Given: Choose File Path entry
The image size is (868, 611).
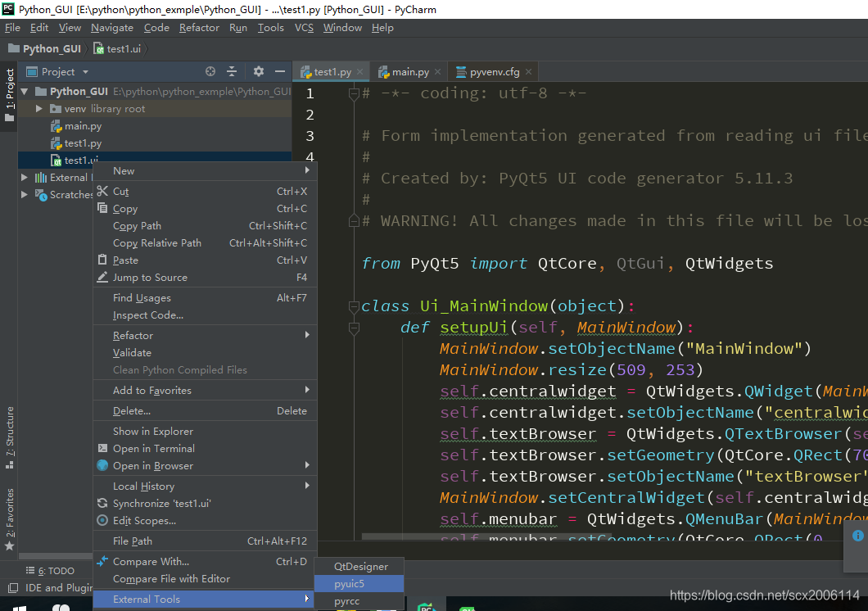Looking at the screenshot, I should [x=205, y=541].
